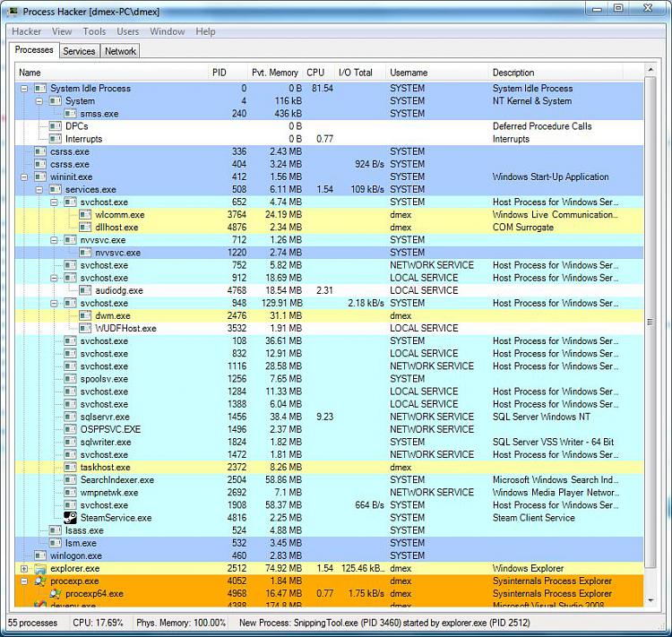Image resolution: width=672 pixels, height=637 pixels.
Task: Collapse the procexp.exe tree node
Action: (24, 581)
